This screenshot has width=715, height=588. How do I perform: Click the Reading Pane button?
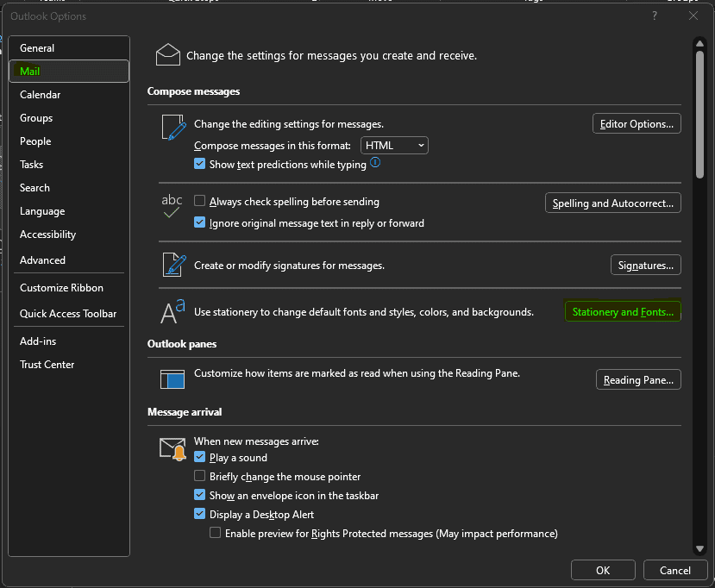pos(638,379)
